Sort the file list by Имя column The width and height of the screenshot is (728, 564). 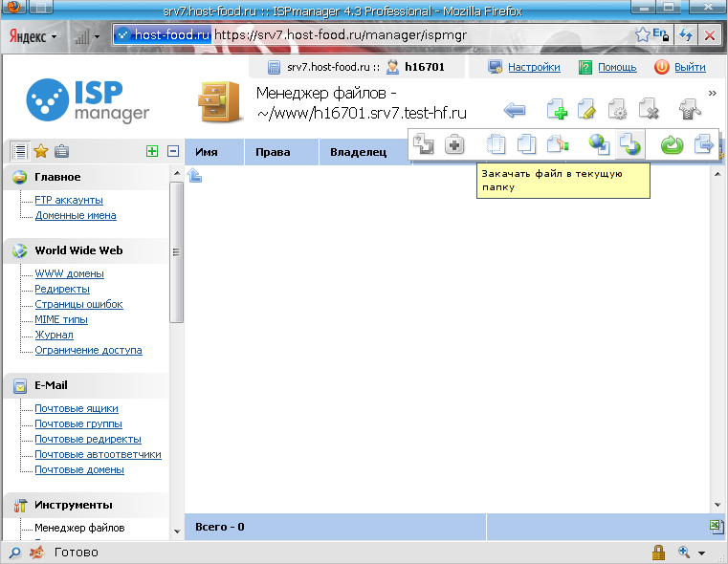(x=206, y=152)
